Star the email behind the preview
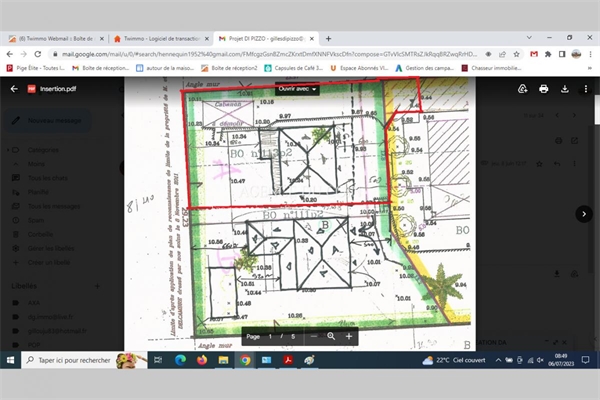Viewport: 600px width, 400px height. 539,164
